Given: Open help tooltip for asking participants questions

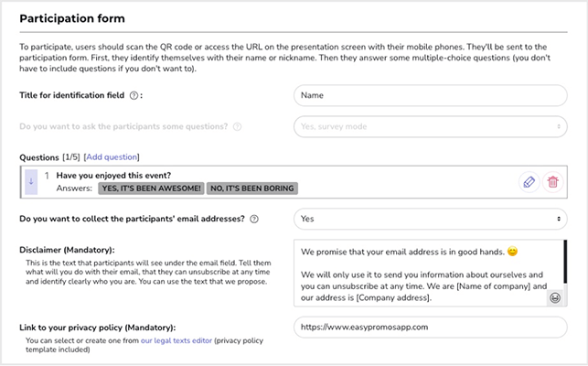Looking at the screenshot, I should (238, 126).
